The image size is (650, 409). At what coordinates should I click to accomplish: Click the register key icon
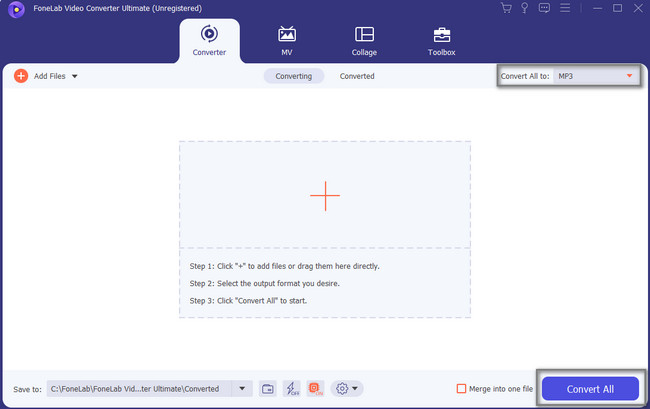[x=524, y=8]
